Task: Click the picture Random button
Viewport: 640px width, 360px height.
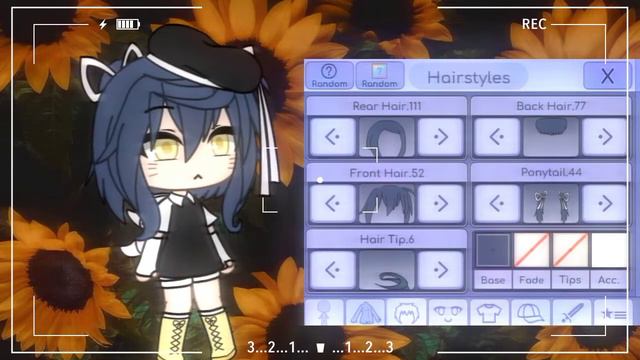Action: click(x=380, y=76)
